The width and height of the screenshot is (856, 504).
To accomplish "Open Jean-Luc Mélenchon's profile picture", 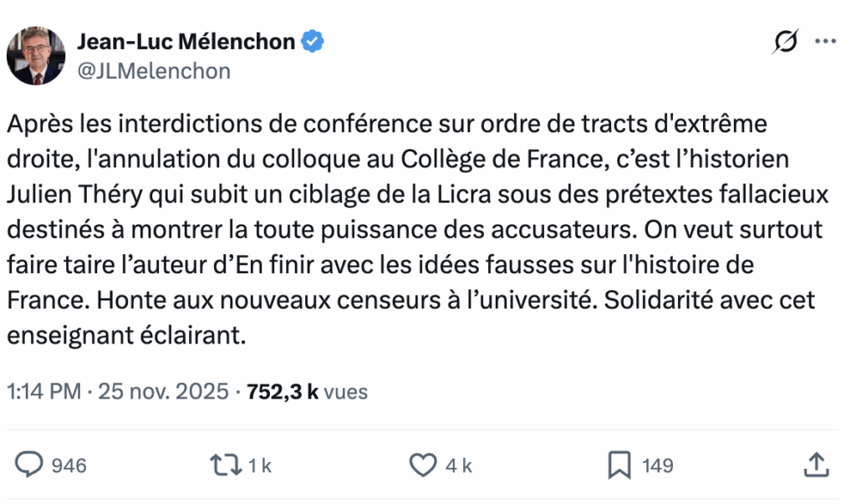I will coord(36,56).
